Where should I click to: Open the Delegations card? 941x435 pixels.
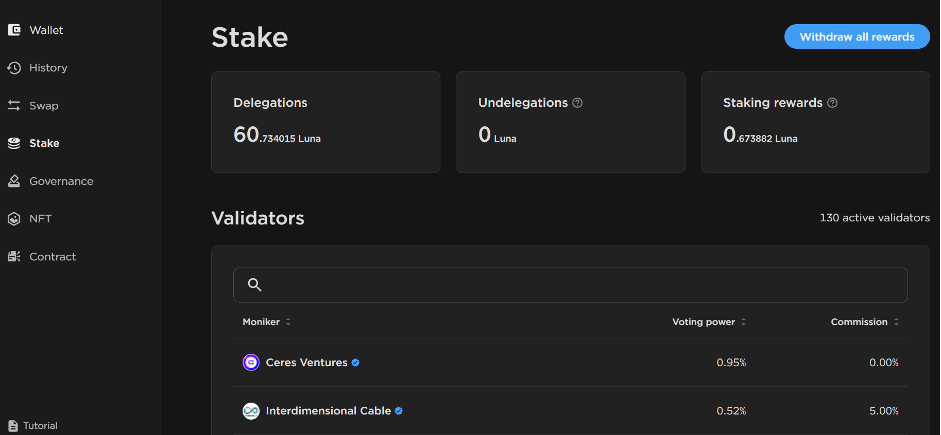326,122
